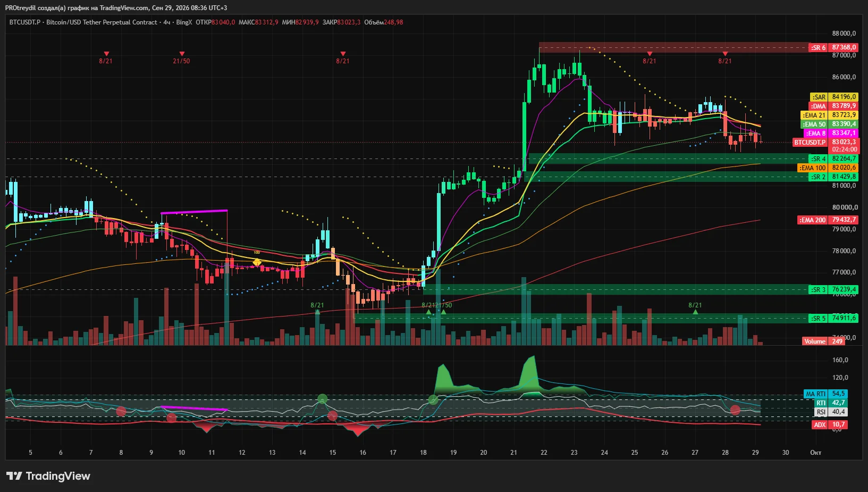Screen dimensions: 868x492
Task: Click the red 21/50 crossover marker
Action: [182, 58]
